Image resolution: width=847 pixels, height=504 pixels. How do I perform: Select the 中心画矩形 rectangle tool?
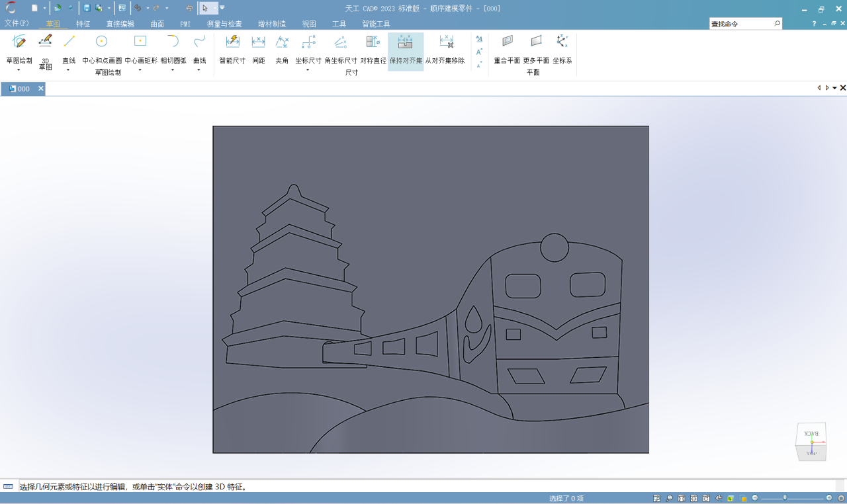point(140,49)
